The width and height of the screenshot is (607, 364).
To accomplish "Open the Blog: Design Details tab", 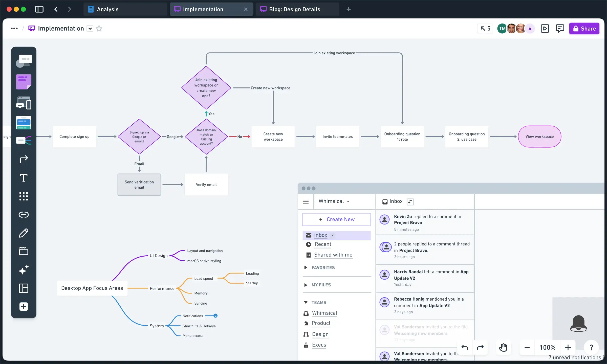I will [294, 9].
